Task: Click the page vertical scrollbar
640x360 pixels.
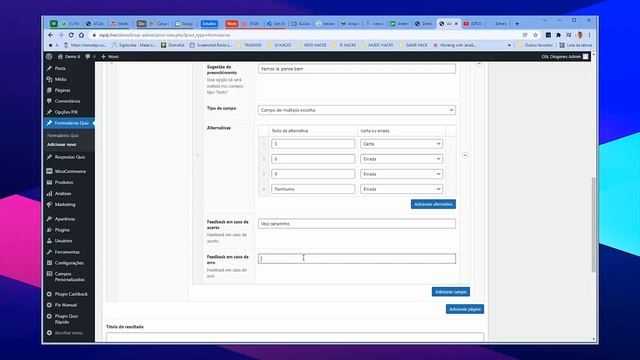Action: pyautogui.click(x=593, y=224)
